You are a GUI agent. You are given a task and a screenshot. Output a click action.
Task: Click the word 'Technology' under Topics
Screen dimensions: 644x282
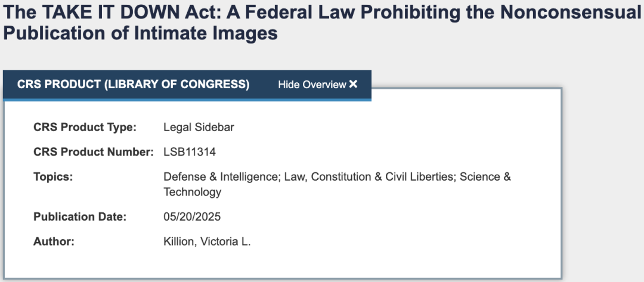193,192
